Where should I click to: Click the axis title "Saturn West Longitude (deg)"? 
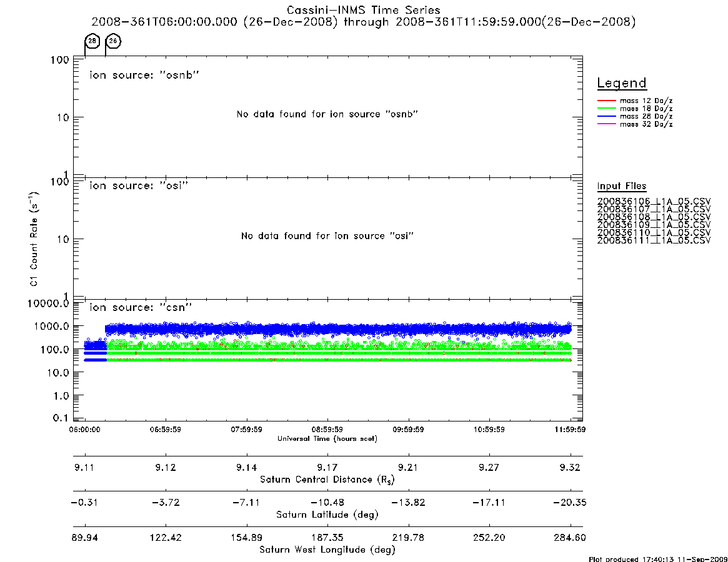coord(327,550)
